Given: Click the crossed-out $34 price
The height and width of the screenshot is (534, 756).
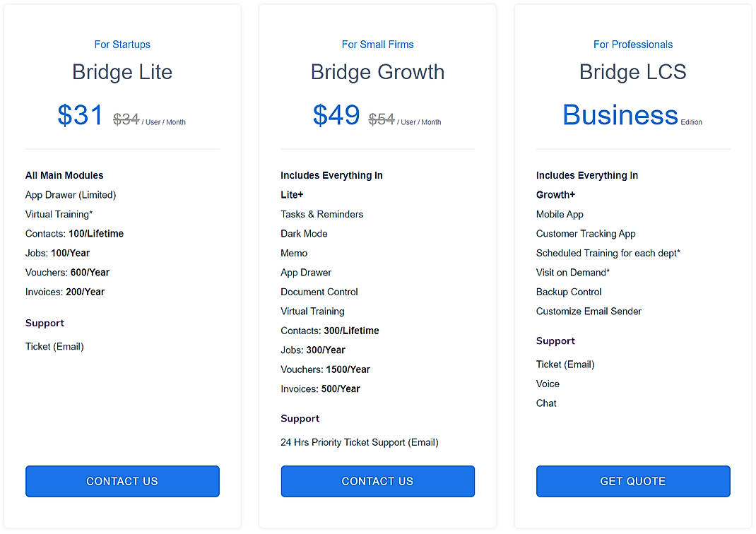Looking at the screenshot, I should point(126,119).
